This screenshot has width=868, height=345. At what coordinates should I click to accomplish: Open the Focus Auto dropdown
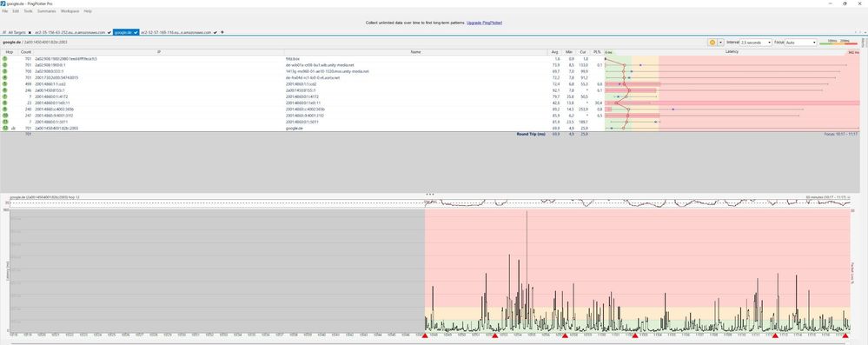click(x=801, y=42)
